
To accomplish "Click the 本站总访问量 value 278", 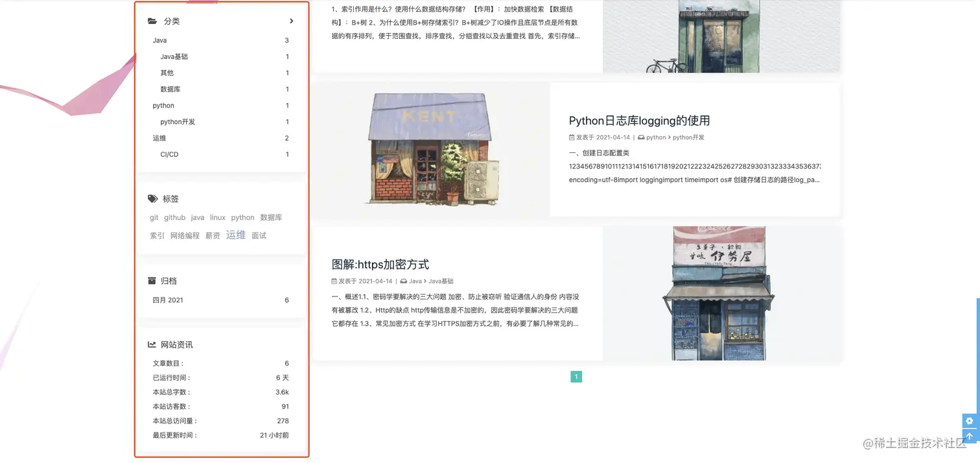I will 283,421.
